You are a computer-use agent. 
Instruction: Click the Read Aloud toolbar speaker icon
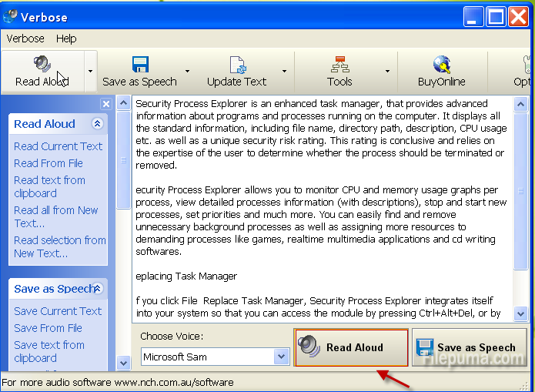pyautogui.click(x=42, y=65)
